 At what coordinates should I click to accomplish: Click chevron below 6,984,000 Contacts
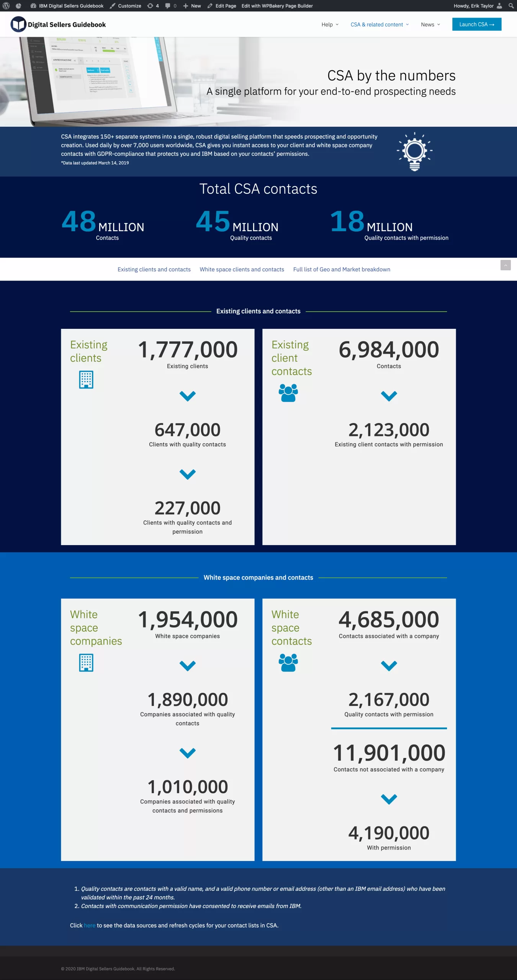(389, 396)
